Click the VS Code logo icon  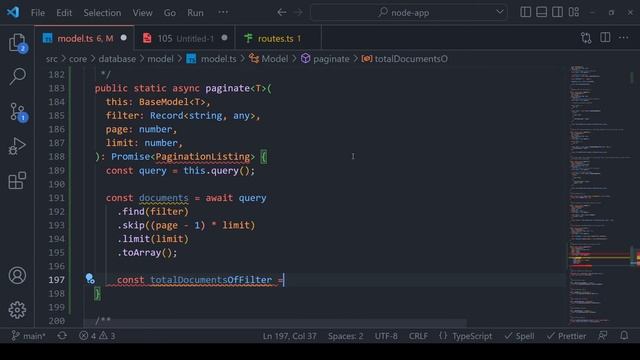[x=13, y=12]
